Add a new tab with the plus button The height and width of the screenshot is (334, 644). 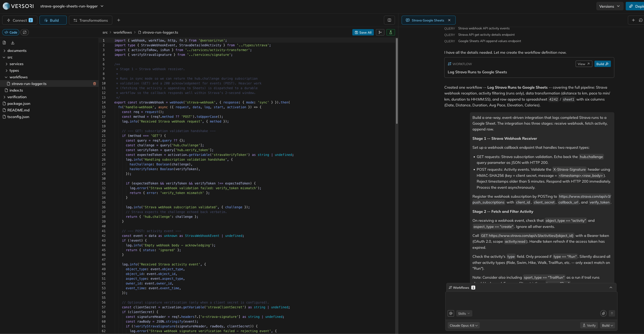(x=119, y=20)
